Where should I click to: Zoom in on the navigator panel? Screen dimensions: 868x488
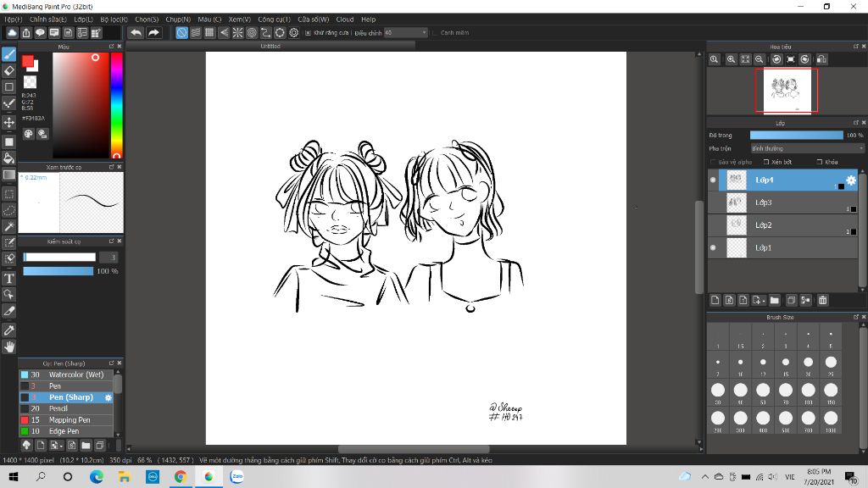[732, 59]
